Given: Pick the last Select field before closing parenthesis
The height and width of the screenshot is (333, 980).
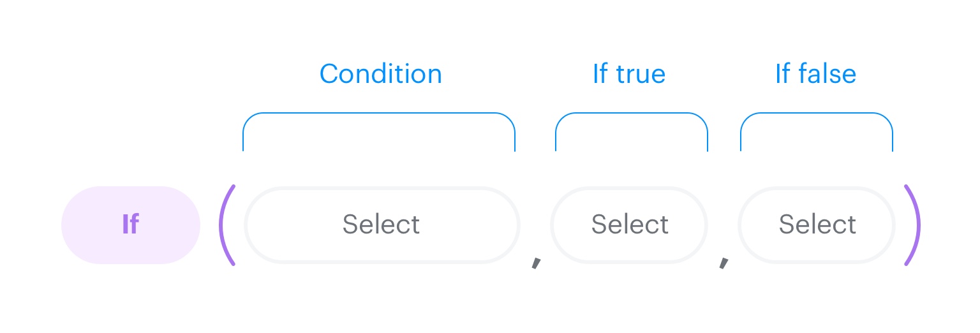Looking at the screenshot, I should click(817, 225).
